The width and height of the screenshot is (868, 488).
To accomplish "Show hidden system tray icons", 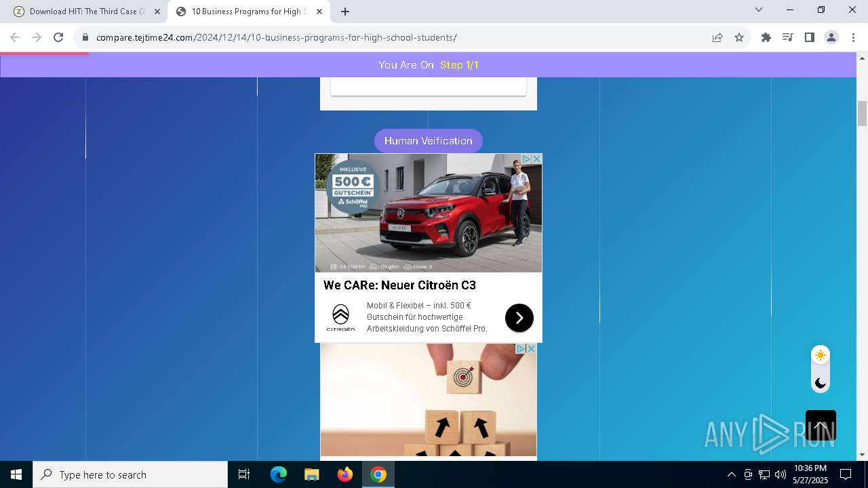I will (x=731, y=474).
